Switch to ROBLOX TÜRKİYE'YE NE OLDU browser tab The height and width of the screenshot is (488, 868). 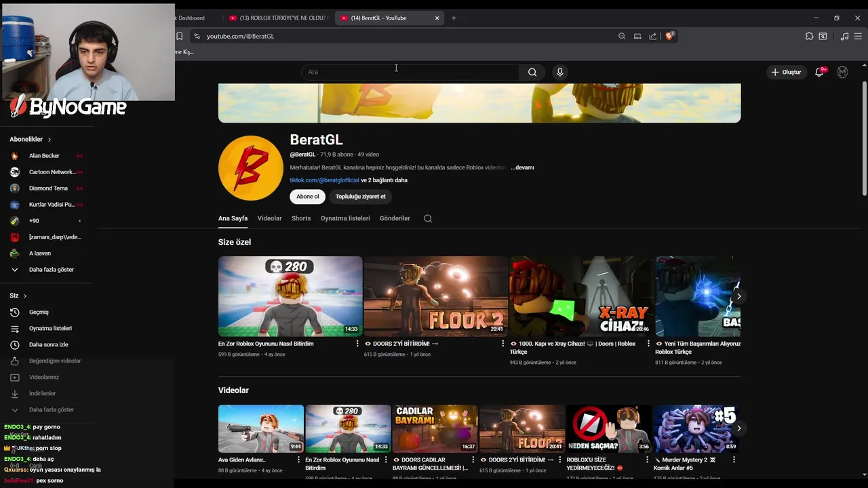[278, 18]
